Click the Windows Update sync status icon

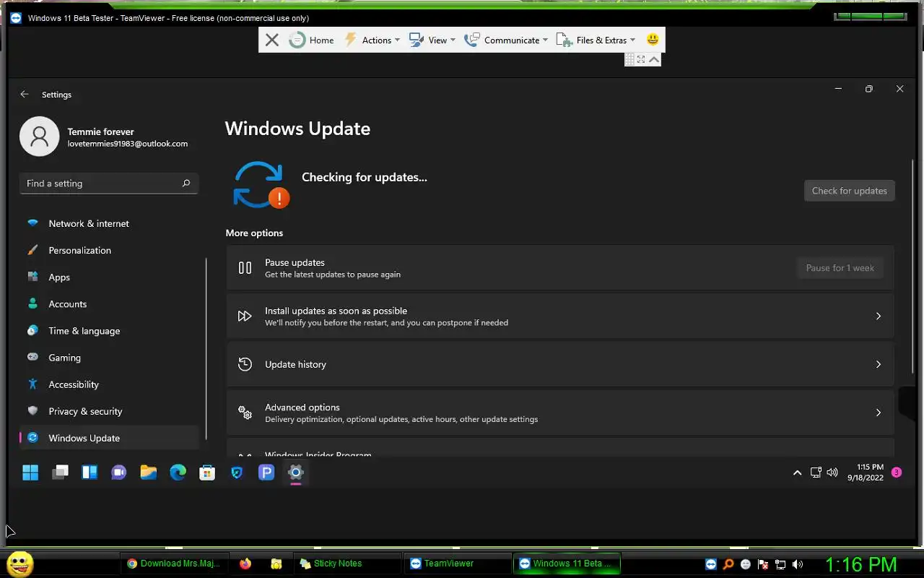coord(260,185)
